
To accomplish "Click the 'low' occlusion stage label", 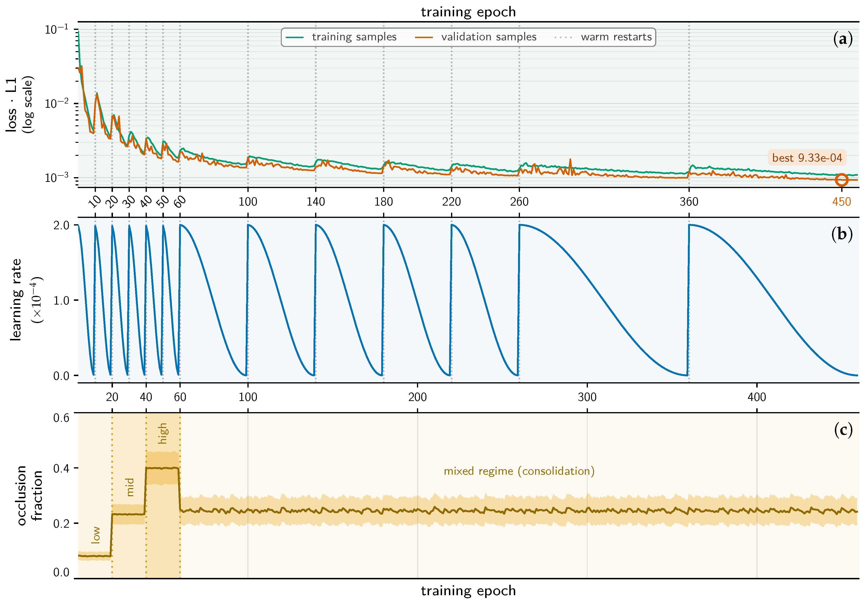I will [96, 535].
